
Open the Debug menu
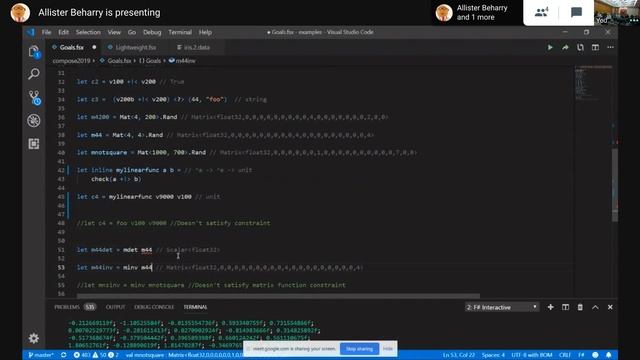[x=152, y=32]
